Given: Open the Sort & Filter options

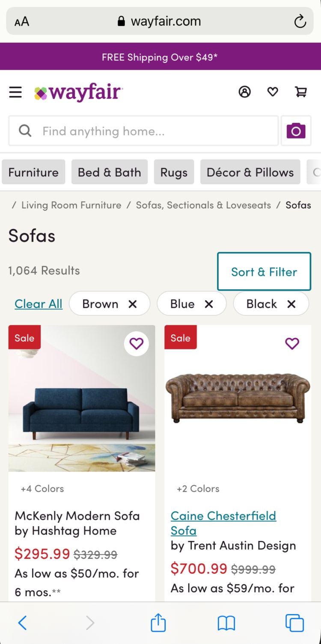Looking at the screenshot, I should [x=264, y=272].
